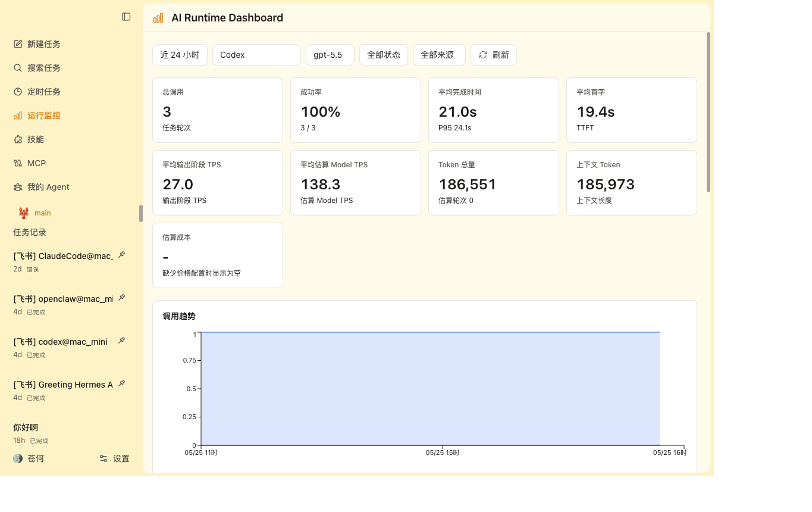Click the blue area of 调用趋势 chart

(430, 389)
